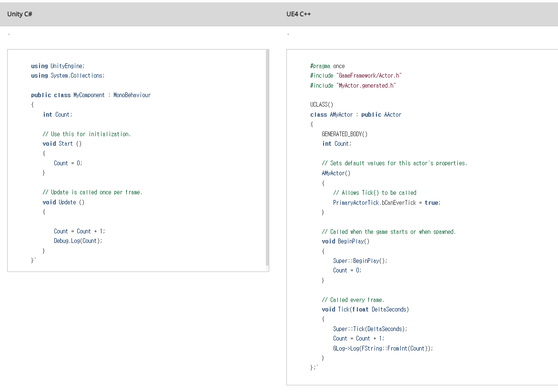The image size is (558, 392).
Task: Click the 'Super::BeginPlay();' line
Action: 360,261
